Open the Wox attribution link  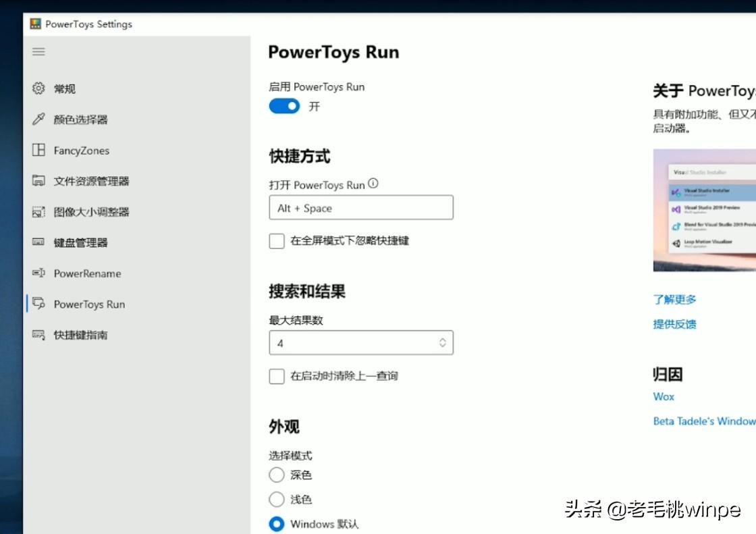pyautogui.click(x=664, y=396)
